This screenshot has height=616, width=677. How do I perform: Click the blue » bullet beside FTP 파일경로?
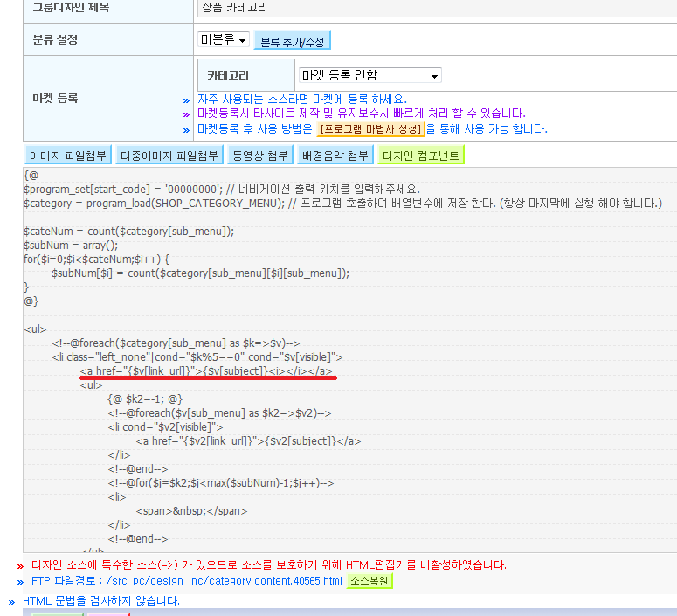20,582
